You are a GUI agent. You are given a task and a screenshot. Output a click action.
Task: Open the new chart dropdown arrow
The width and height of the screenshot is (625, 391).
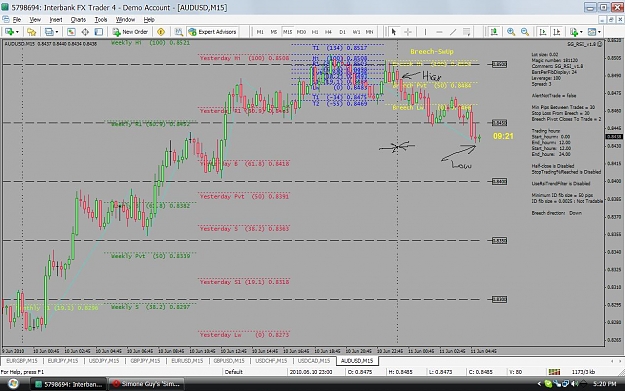coord(17,32)
